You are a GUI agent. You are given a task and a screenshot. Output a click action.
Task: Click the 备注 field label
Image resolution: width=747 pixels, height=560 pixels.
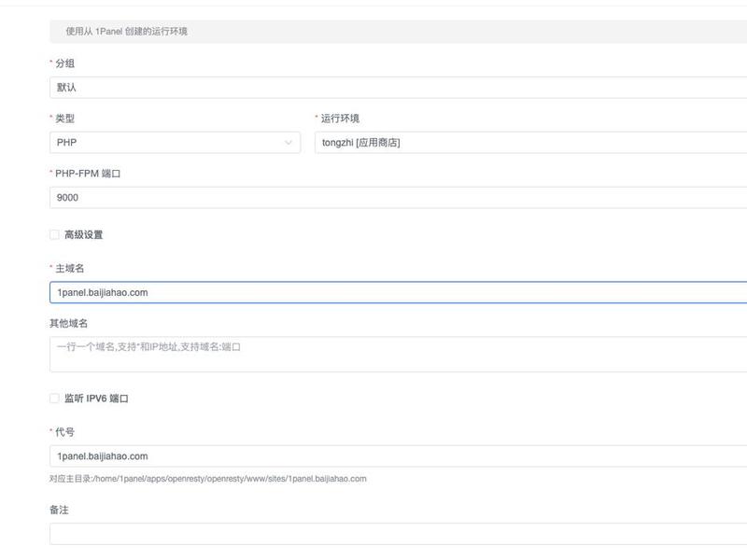pos(59,510)
